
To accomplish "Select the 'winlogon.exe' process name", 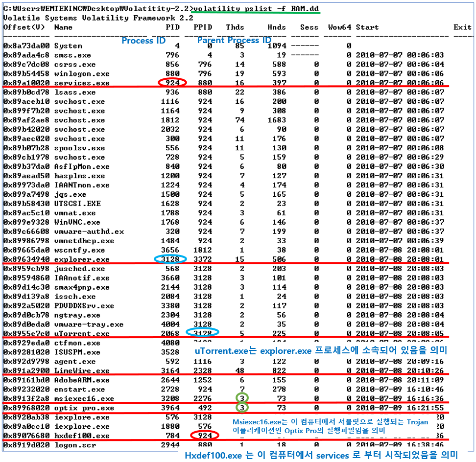I will coord(82,74).
